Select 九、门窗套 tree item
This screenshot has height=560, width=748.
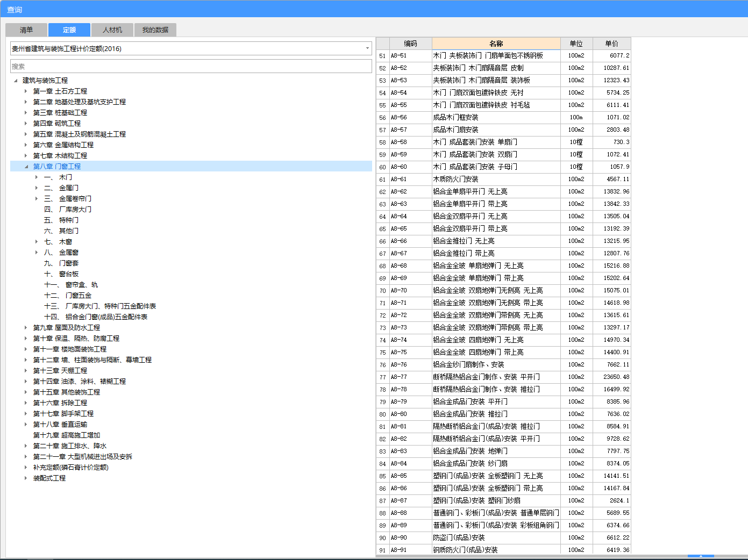(x=61, y=263)
